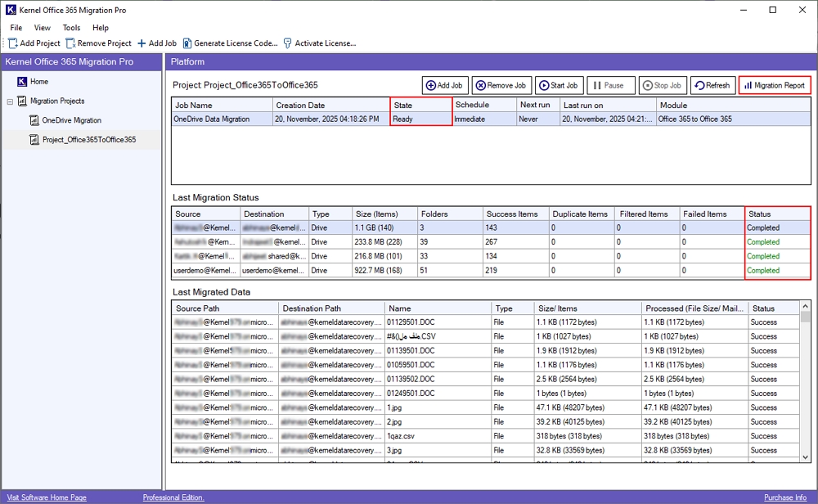Click the Add Job button in Platform panel
This screenshot has height=504, width=818.
coord(445,85)
